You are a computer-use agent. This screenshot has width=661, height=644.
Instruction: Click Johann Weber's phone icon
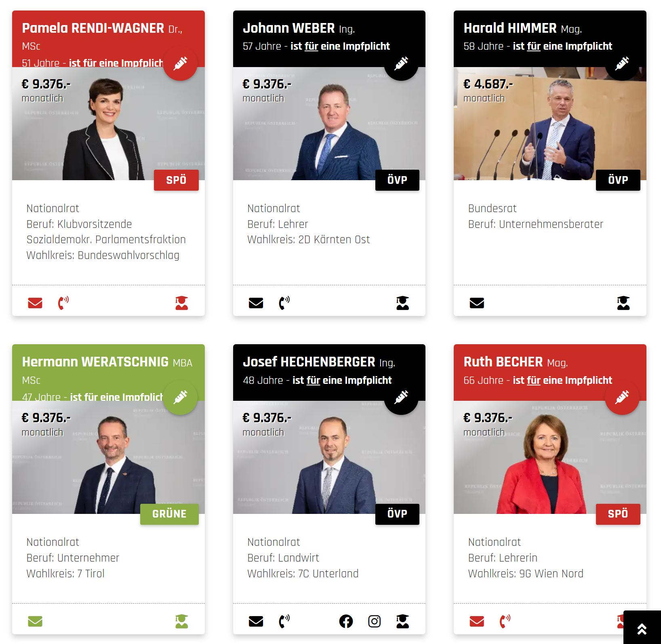(284, 303)
